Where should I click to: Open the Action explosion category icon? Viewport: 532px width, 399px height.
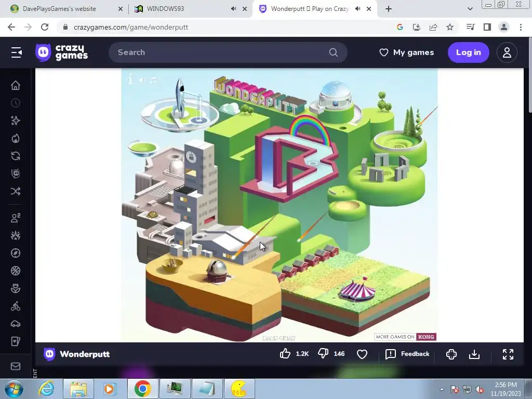[16, 235]
